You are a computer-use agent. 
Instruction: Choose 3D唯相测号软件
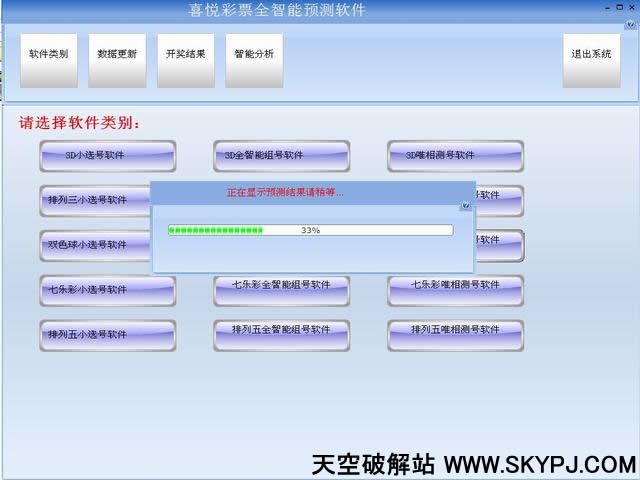point(455,156)
